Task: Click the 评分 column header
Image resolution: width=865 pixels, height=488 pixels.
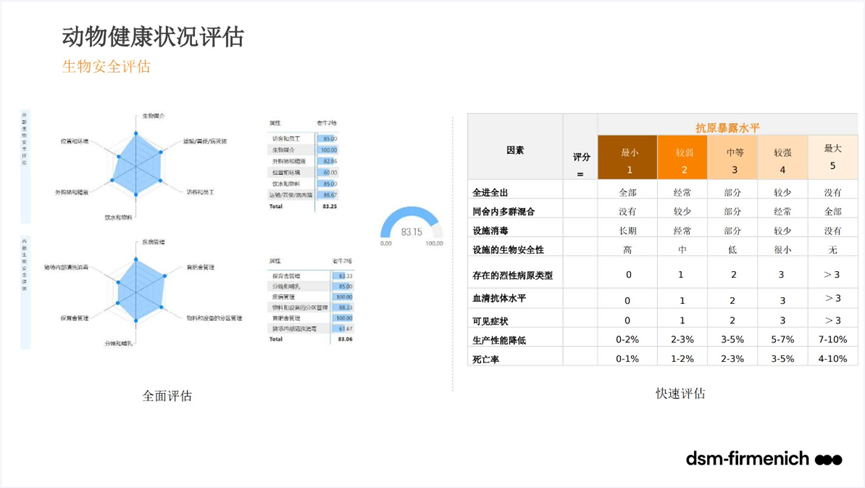Action: (581, 157)
